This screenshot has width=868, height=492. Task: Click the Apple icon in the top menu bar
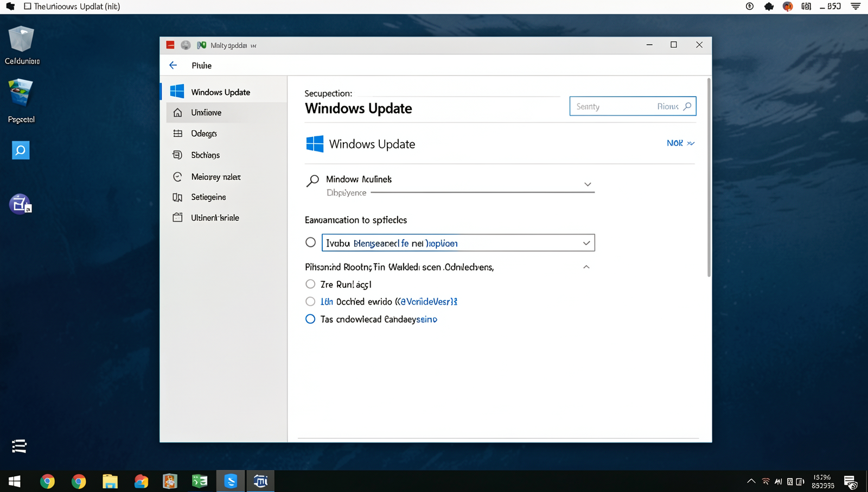(x=10, y=7)
